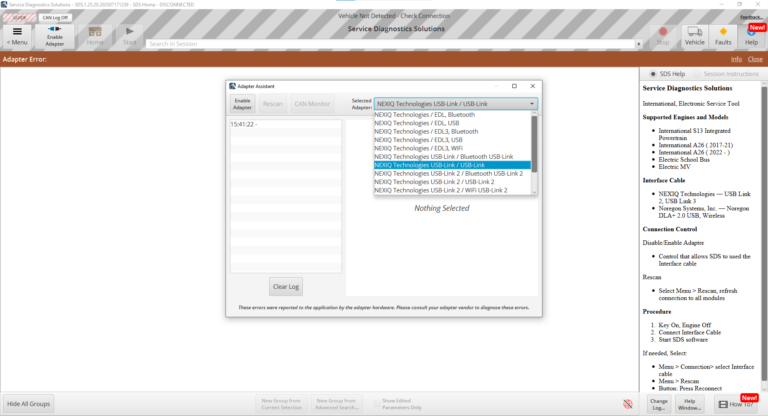Maximize the Adapter Assistant window
The image size is (768, 416).
pyautogui.click(x=514, y=86)
